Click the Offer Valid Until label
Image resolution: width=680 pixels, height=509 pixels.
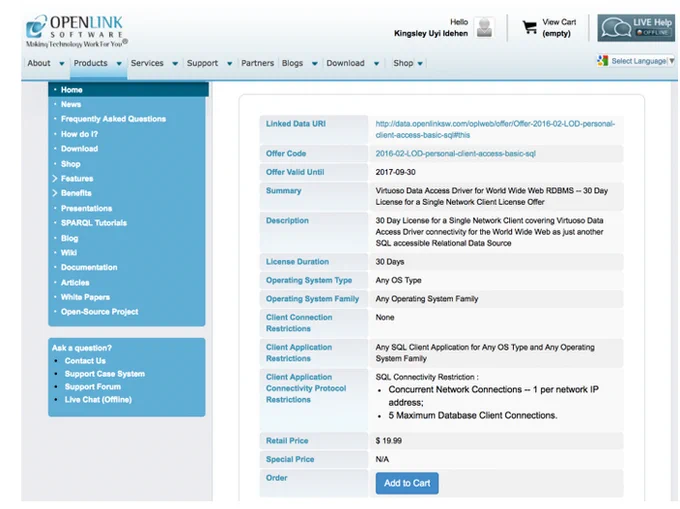click(x=295, y=172)
